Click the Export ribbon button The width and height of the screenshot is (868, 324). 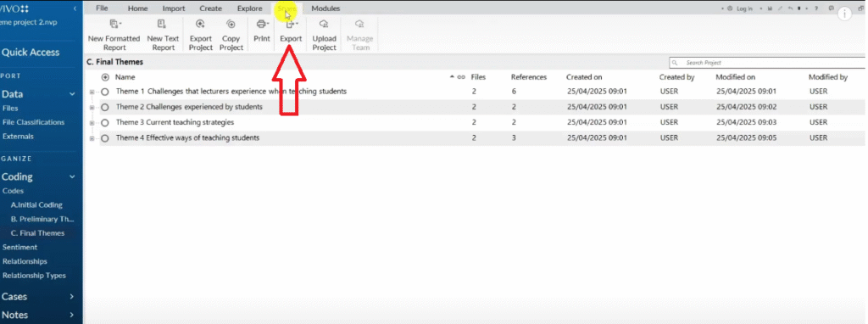click(x=292, y=31)
